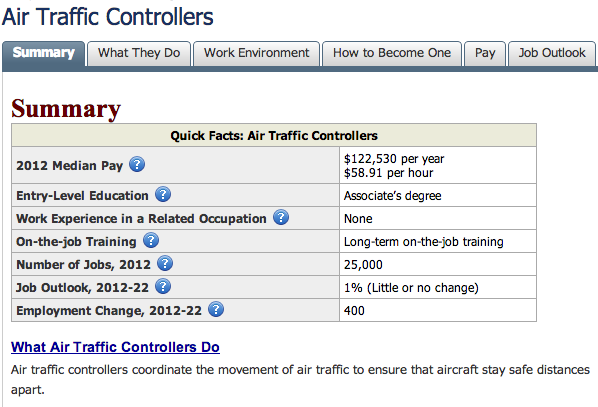Follow What Air Traffic Controllers Do link
The width and height of the screenshot is (598, 407).
coord(115,347)
